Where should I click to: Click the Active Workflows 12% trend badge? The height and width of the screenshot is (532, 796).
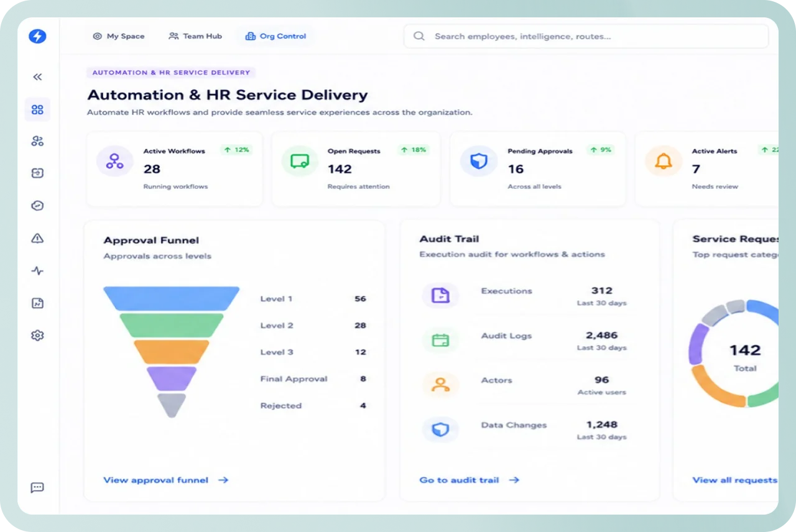[x=236, y=150]
